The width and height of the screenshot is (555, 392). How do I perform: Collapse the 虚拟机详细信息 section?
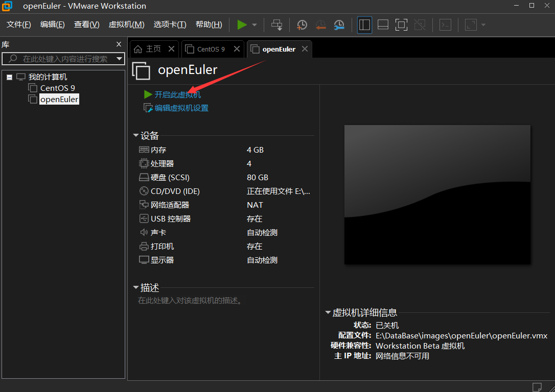pos(328,312)
